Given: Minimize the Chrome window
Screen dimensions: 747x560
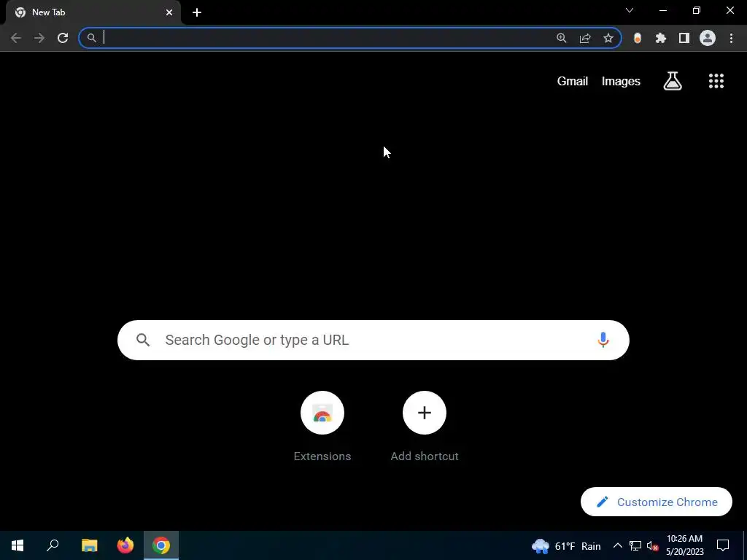Looking at the screenshot, I should coord(662,10).
